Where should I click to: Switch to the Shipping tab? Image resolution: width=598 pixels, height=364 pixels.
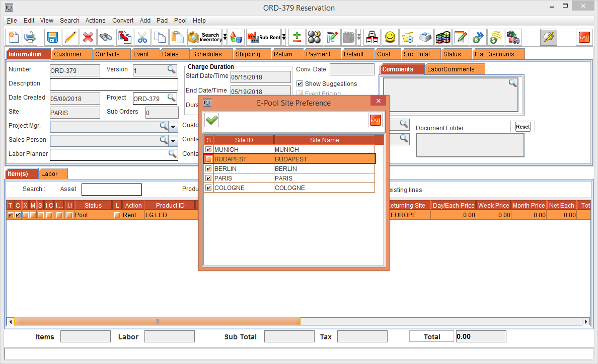248,54
